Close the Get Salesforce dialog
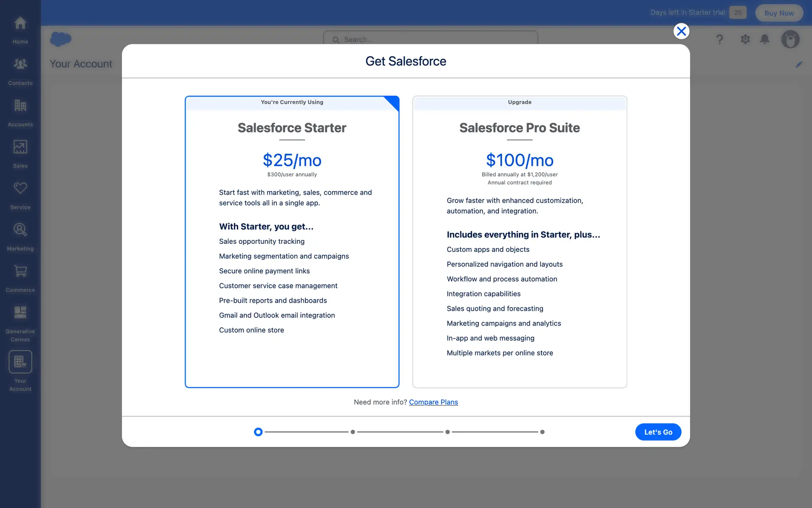812x508 pixels. click(681, 31)
